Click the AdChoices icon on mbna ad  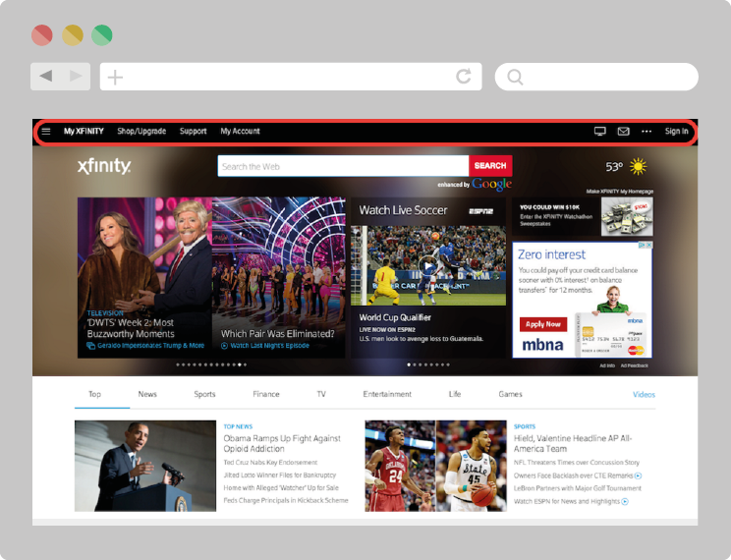coord(642,245)
